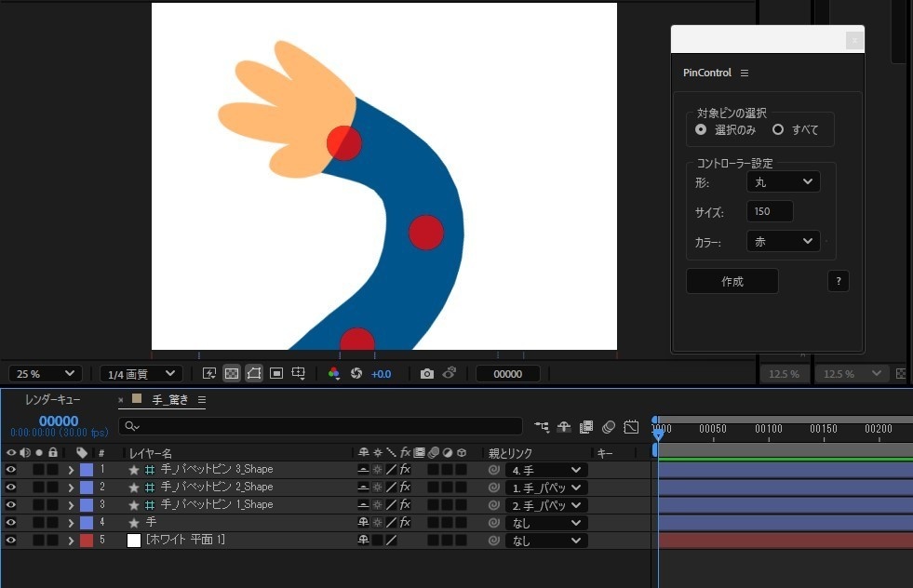Show the last snapshot
Image resolution: width=913 pixels, height=588 pixels.
click(449, 373)
